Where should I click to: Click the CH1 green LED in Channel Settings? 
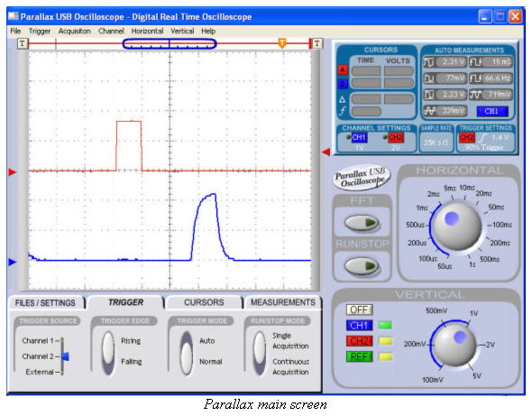pos(348,137)
